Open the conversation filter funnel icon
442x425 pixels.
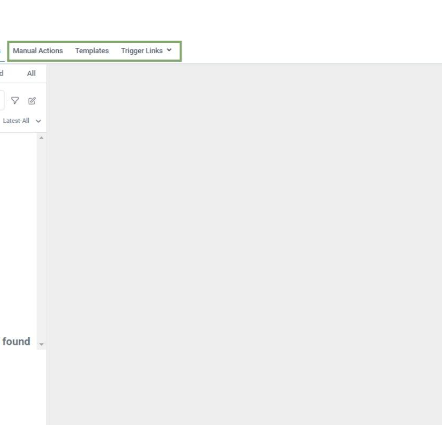click(15, 101)
